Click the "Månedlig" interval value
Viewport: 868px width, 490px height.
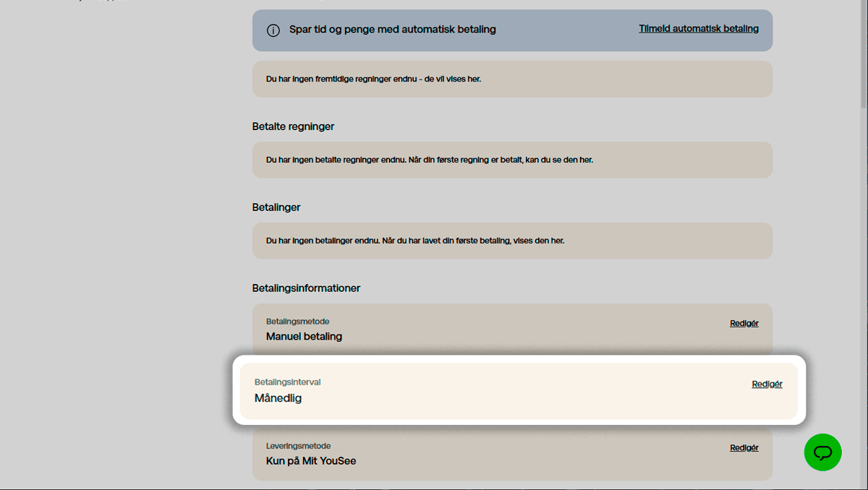tap(278, 397)
